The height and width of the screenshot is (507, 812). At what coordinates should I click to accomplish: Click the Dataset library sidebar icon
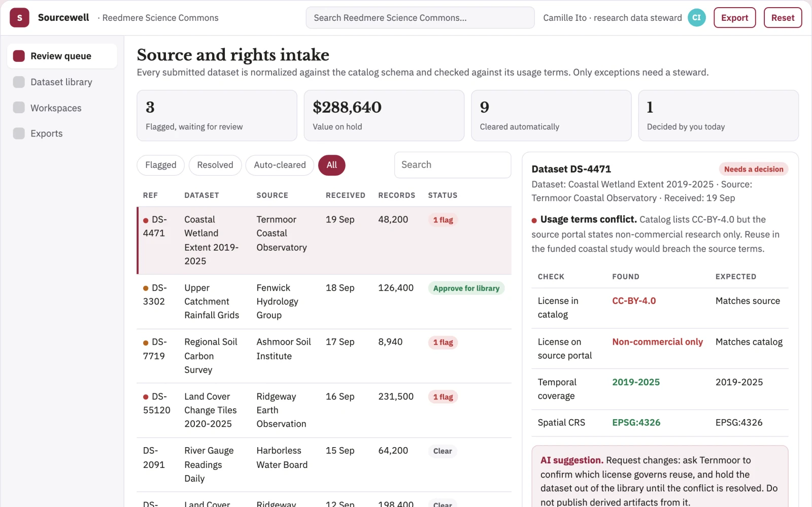tap(19, 82)
